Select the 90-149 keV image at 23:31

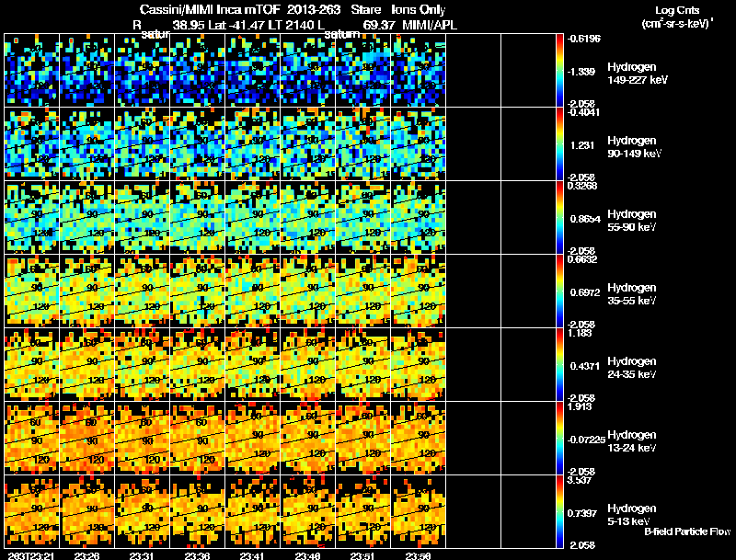(143, 144)
